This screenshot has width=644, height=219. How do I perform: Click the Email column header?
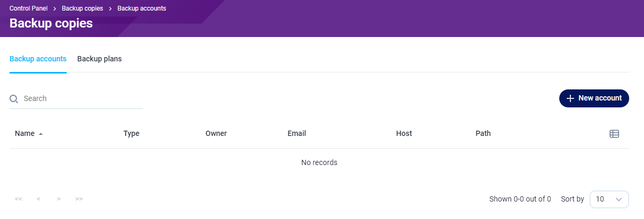pos(297,133)
